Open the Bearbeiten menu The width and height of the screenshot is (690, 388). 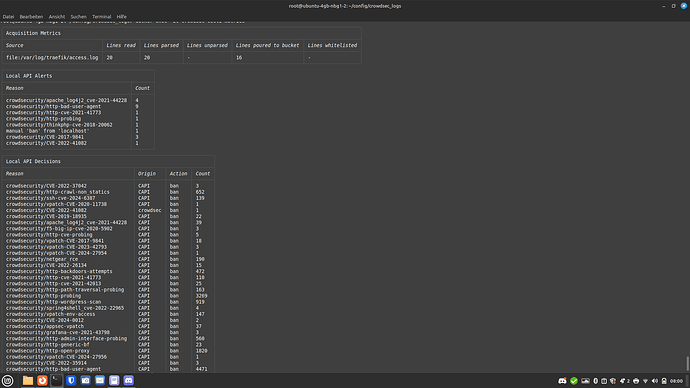click(31, 17)
